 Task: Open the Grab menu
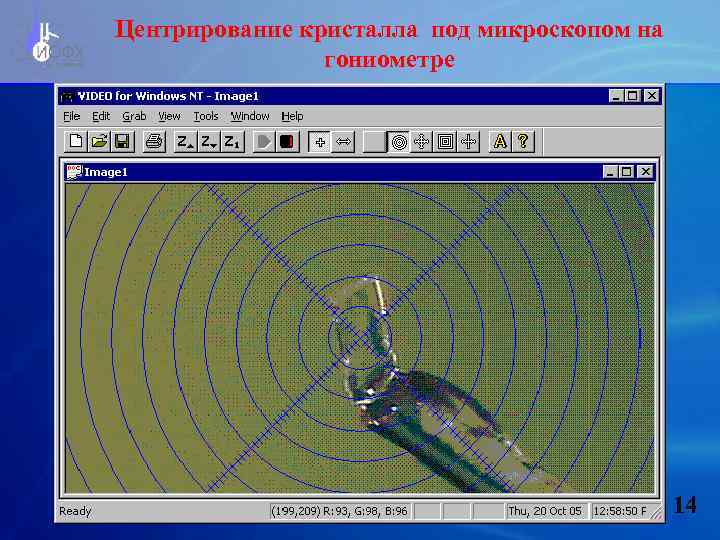(134, 116)
